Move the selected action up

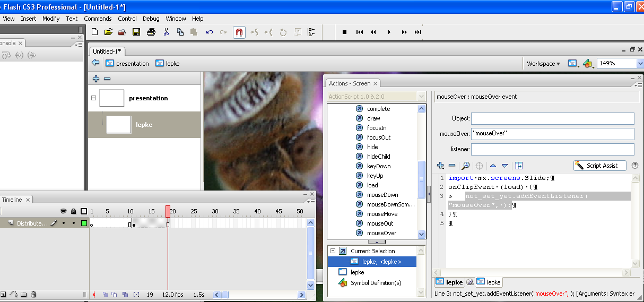pyautogui.click(x=493, y=166)
